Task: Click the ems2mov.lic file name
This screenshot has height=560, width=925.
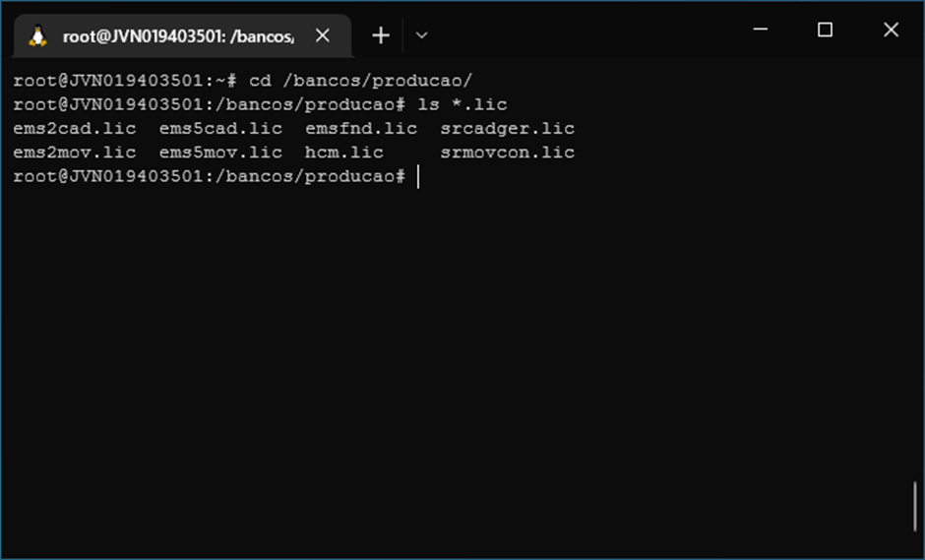Action: click(x=75, y=153)
